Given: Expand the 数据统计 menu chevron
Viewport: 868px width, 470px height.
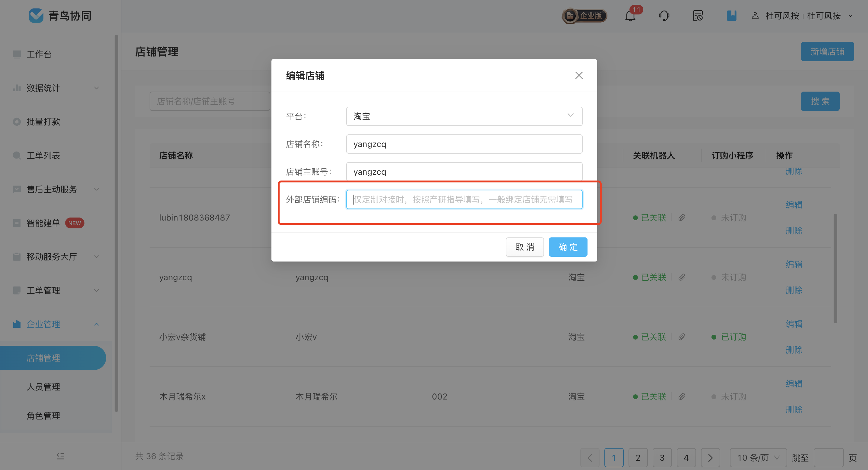Looking at the screenshot, I should point(97,88).
